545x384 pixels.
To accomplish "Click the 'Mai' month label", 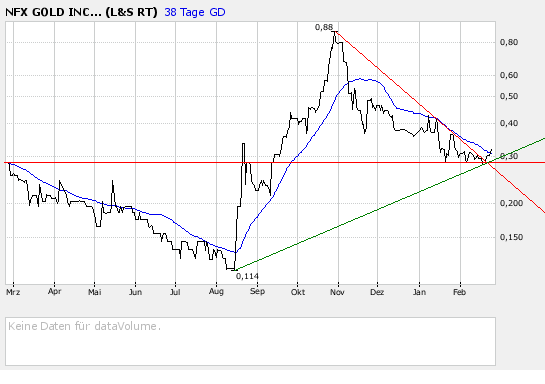I will (95, 292).
